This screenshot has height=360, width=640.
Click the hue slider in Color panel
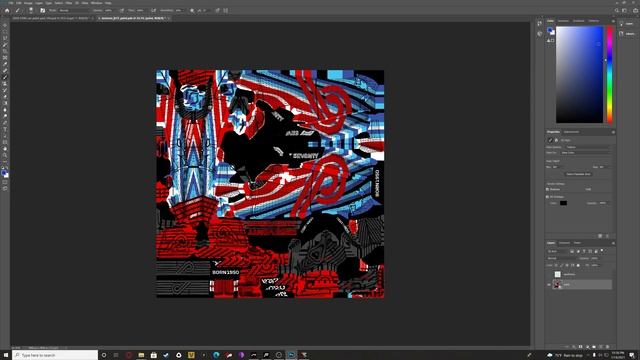pos(609,74)
